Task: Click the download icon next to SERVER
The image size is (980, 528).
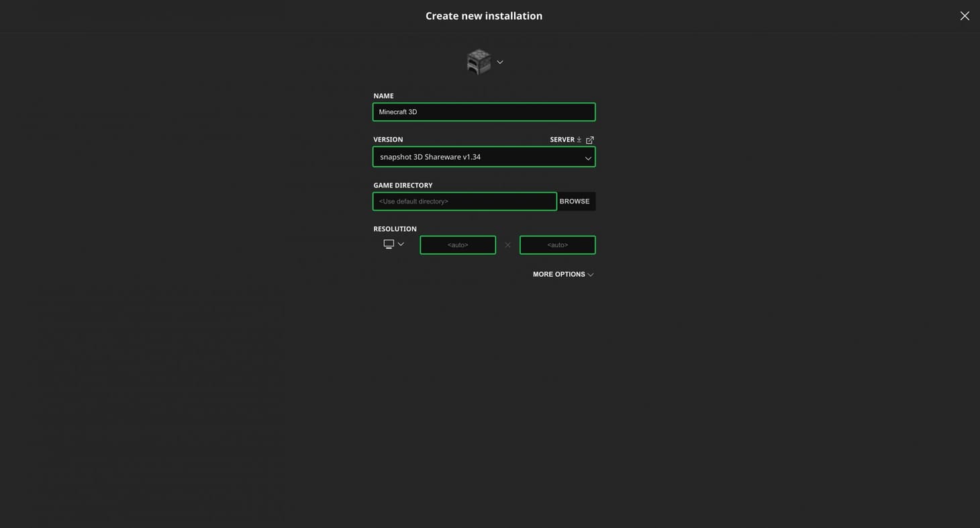Action: 579,139
